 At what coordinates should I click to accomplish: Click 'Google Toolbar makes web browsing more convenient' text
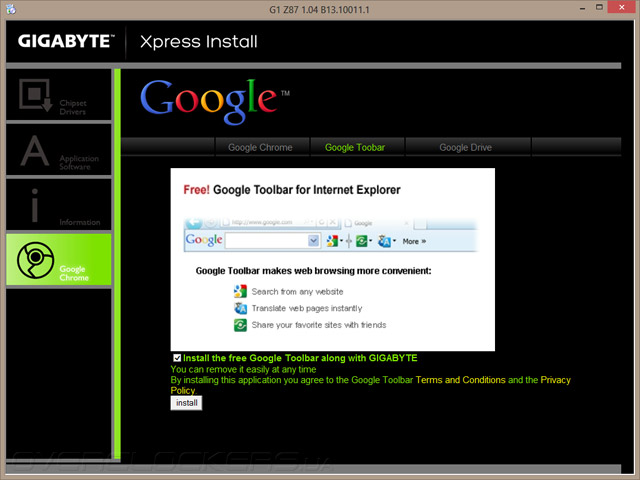coord(313,271)
